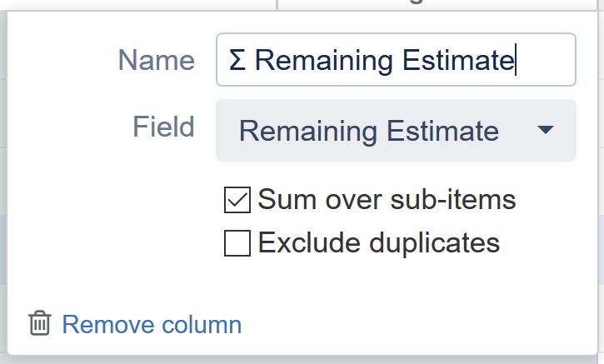The width and height of the screenshot is (604, 364).
Task: Open the Field dropdown showing Remaining Estimate
Action: [x=396, y=131]
